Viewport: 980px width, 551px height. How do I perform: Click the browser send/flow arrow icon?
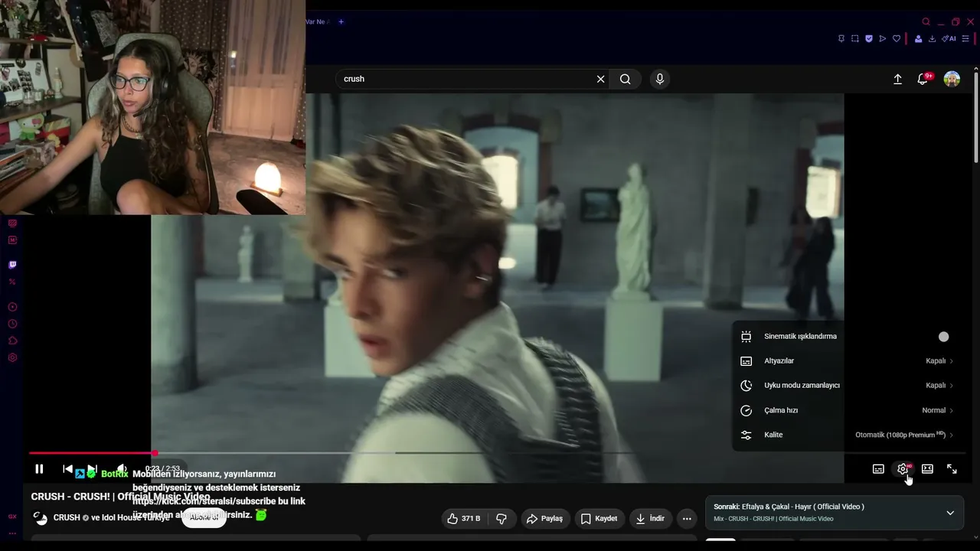[883, 39]
